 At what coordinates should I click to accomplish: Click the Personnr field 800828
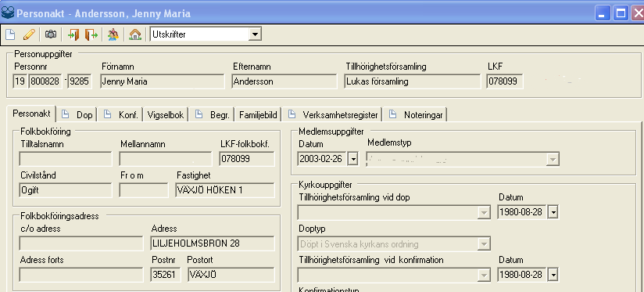click(45, 81)
